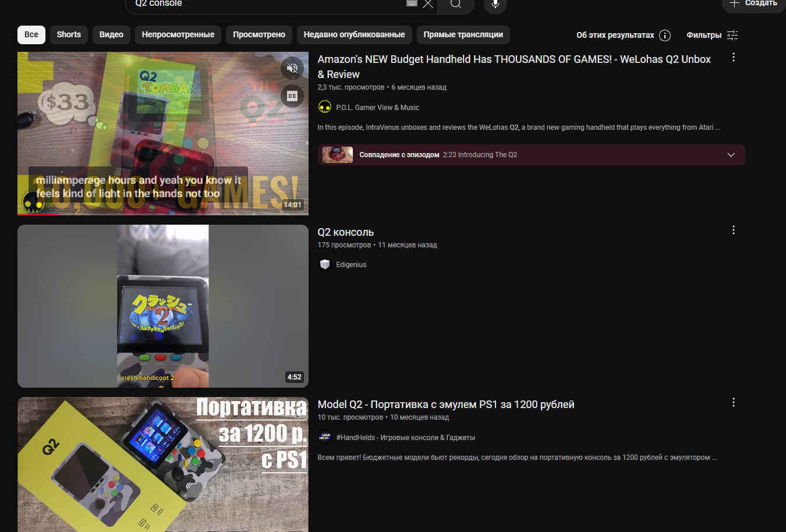Select the Shorts filter chip
This screenshot has width=786, height=532.
click(69, 35)
